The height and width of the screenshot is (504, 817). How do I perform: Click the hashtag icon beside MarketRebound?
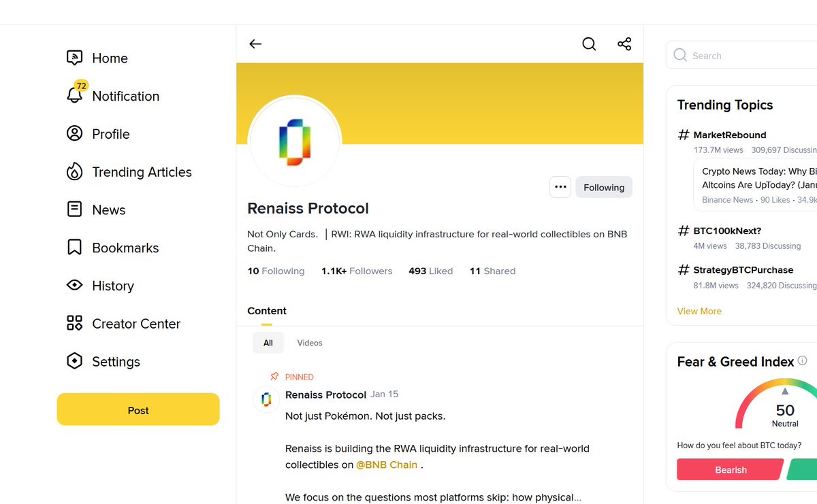684,135
